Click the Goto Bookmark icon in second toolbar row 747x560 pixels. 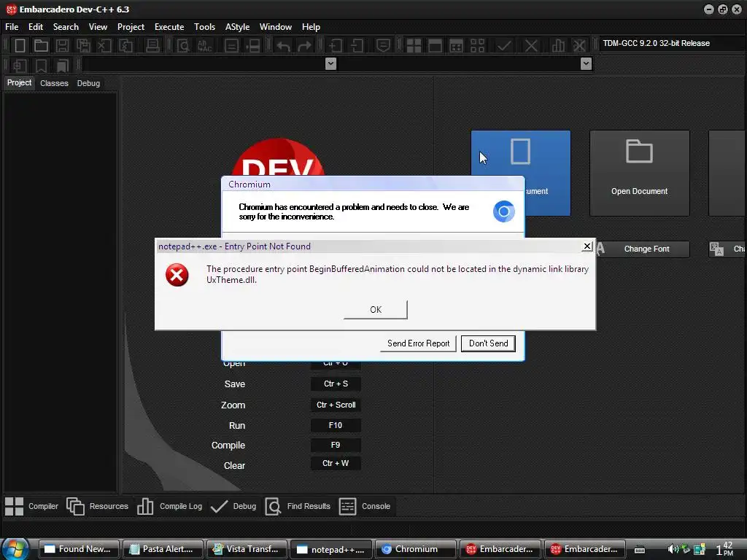(62, 65)
